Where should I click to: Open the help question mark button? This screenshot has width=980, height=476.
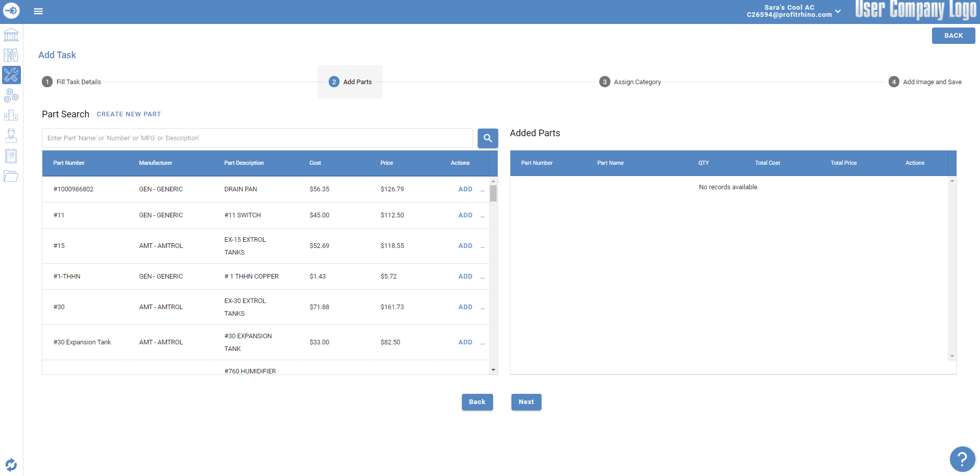click(x=963, y=459)
